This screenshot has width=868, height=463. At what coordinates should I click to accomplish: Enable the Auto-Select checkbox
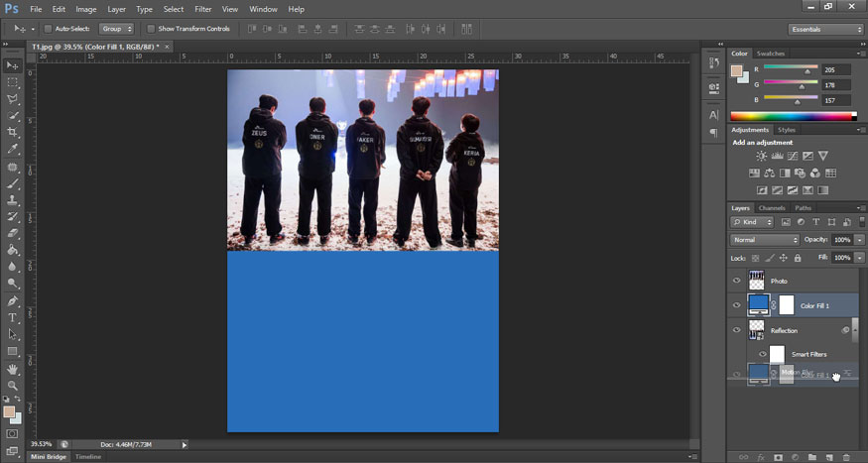[x=49, y=29]
